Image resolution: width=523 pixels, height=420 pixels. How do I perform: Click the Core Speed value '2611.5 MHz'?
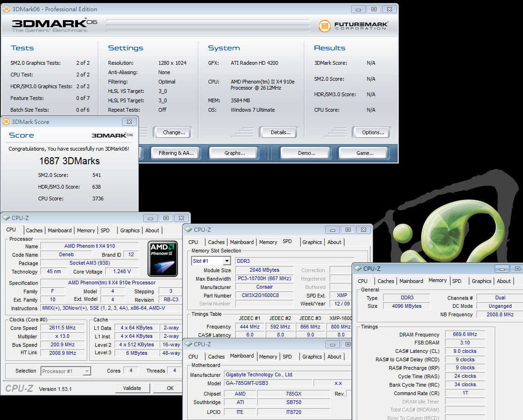click(x=62, y=328)
